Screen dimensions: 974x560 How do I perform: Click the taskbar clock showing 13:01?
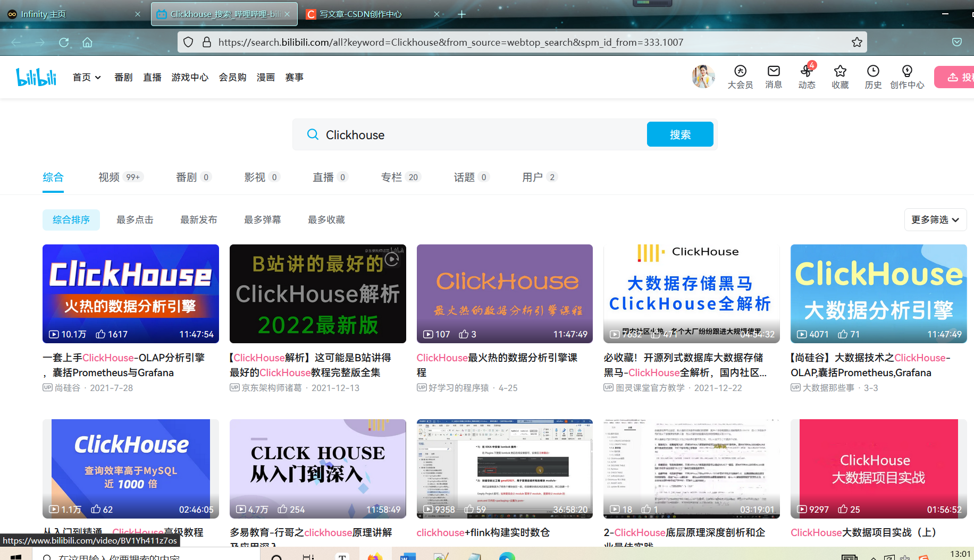960,554
